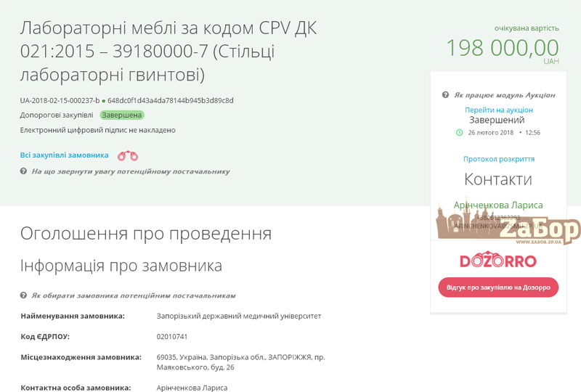The height and width of the screenshot is (392, 581).
Task: Click the green clock icon by auction date
Action: coord(459,132)
